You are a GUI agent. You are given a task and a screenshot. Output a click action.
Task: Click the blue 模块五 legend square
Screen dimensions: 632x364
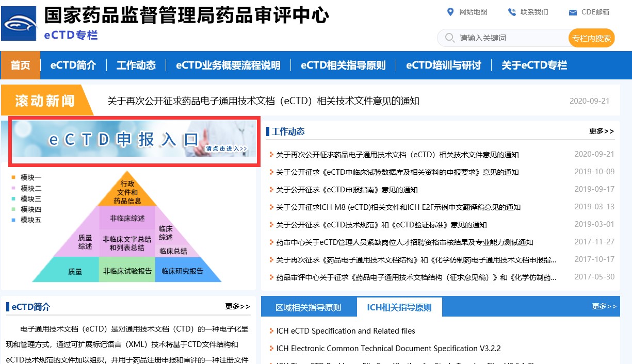[x=13, y=220]
